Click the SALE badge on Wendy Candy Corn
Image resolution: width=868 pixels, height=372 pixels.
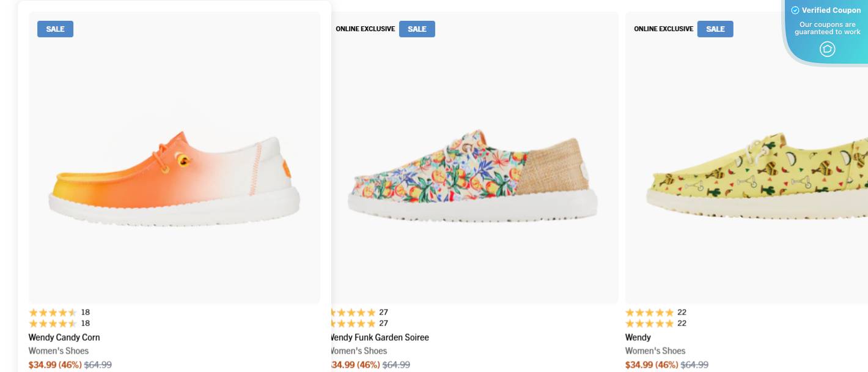tap(55, 29)
